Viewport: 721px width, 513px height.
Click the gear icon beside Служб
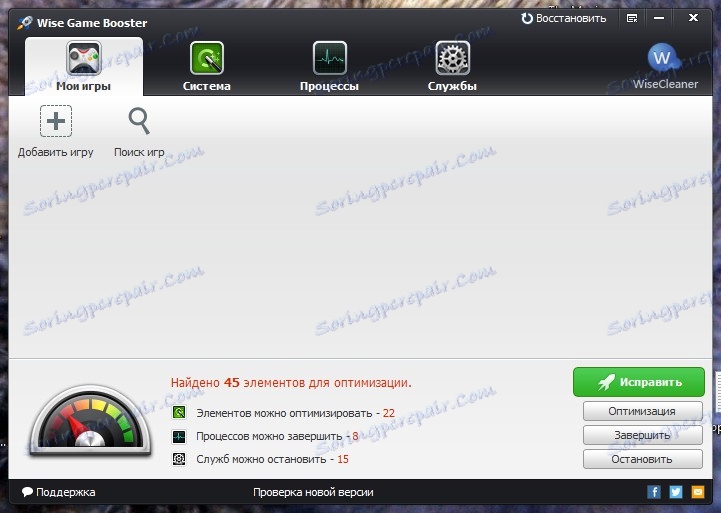click(179, 459)
